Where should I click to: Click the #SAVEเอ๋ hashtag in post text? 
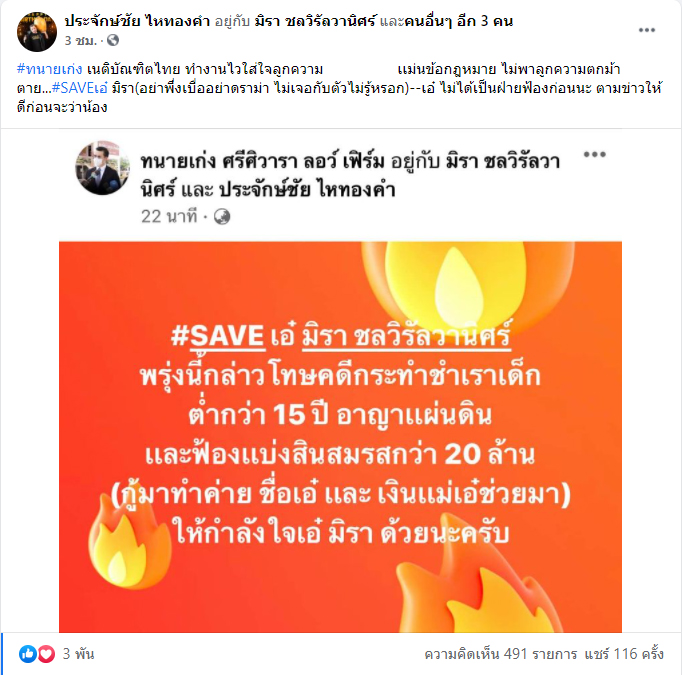(79, 88)
